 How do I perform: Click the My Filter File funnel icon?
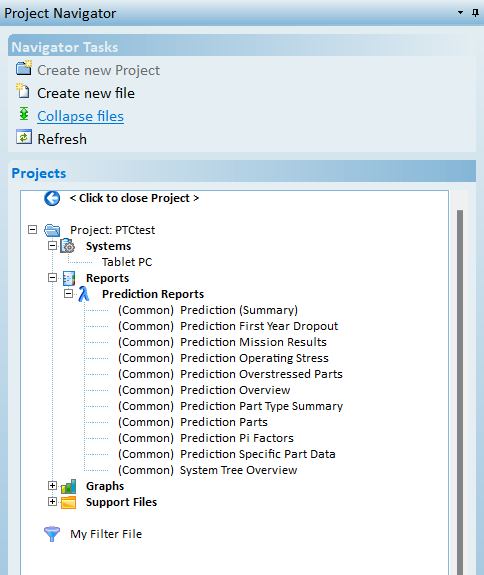click(52, 534)
